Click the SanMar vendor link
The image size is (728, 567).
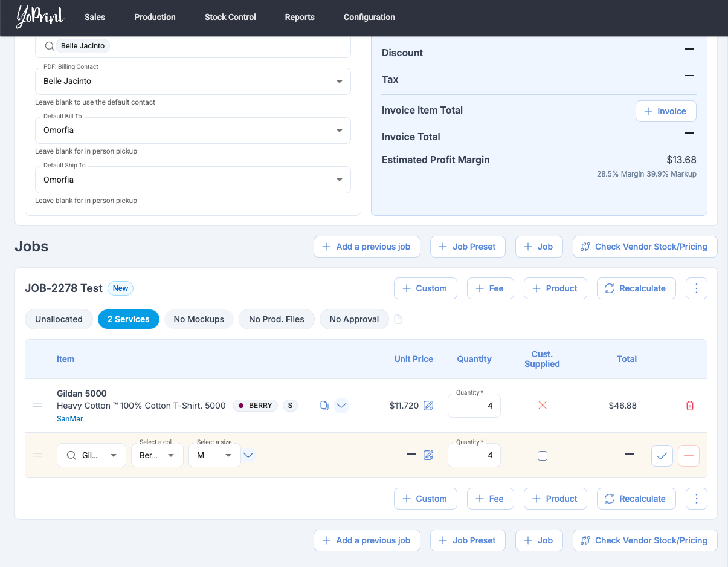click(69, 419)
